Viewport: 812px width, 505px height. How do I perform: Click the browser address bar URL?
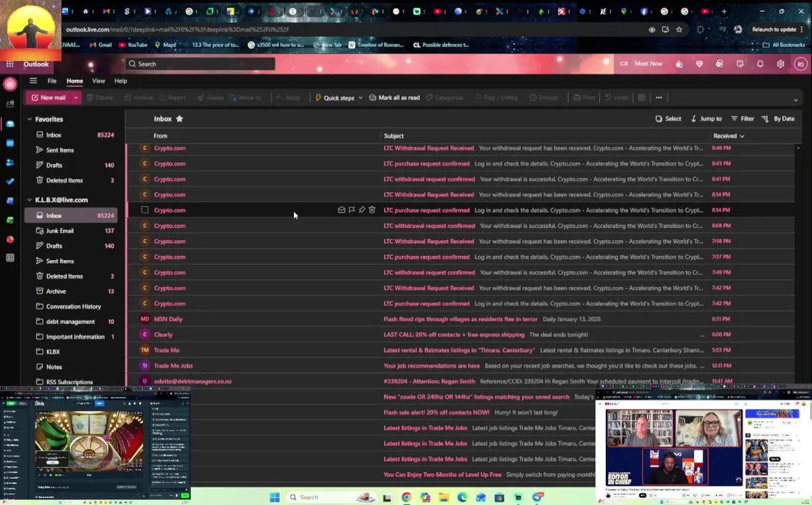click(177, 29)
